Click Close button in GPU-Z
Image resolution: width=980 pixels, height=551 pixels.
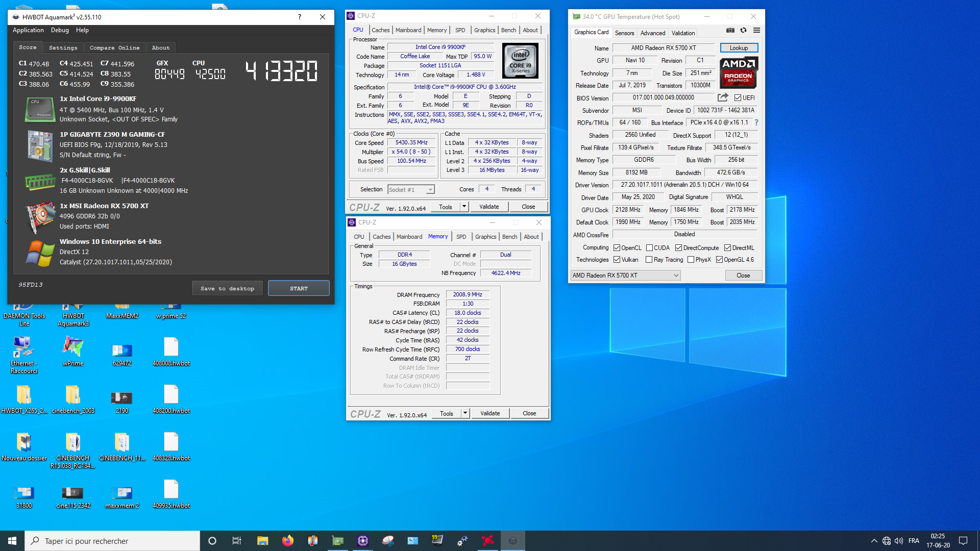pyautogui.click(x=743, y=275)
